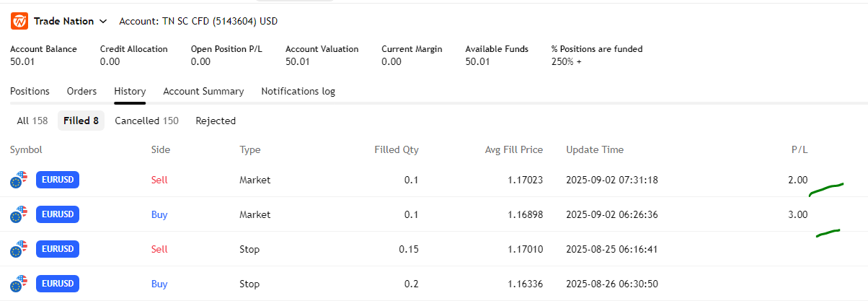Sort by the Update Time column header
The width and height of the screenshot is (868, 301).
click(x=595, y=149)
